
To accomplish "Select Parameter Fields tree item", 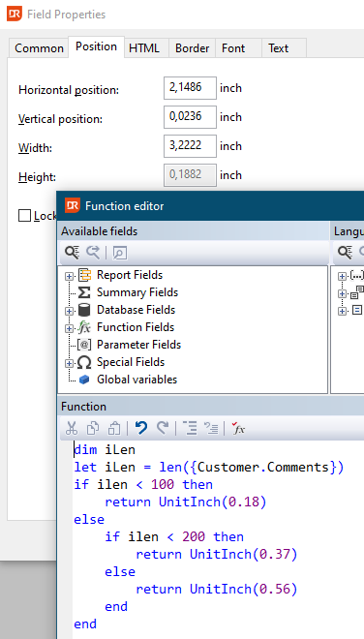I will click(138, 345).
